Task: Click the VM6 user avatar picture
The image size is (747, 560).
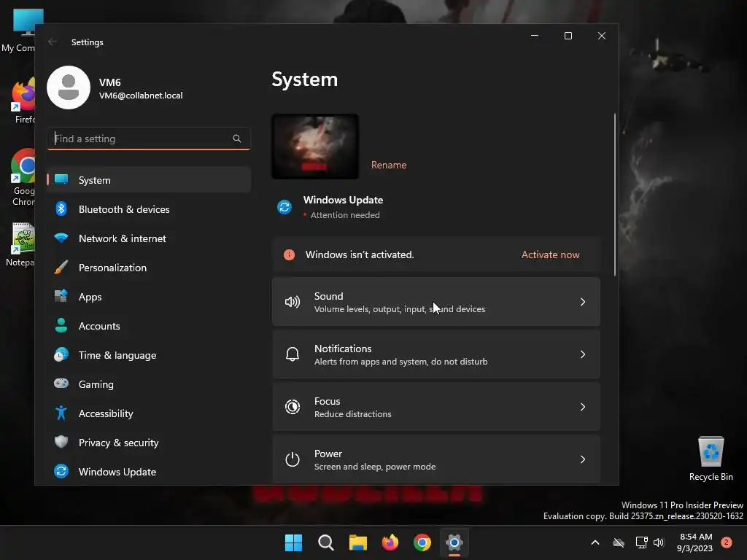Action: [69, 87]
